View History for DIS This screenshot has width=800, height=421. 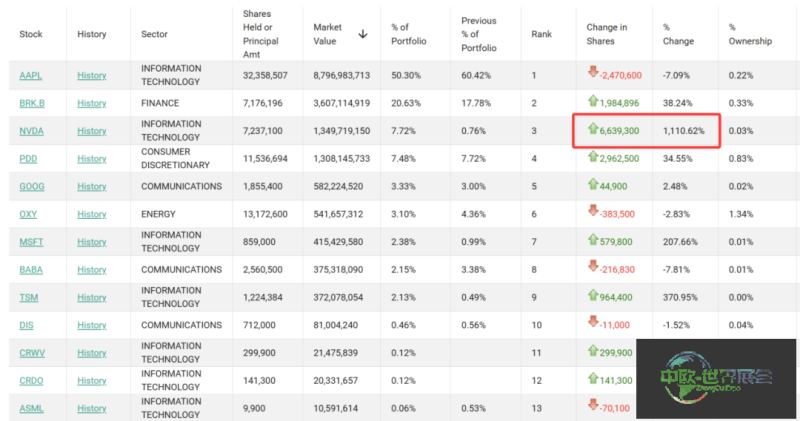click(92, 325)
